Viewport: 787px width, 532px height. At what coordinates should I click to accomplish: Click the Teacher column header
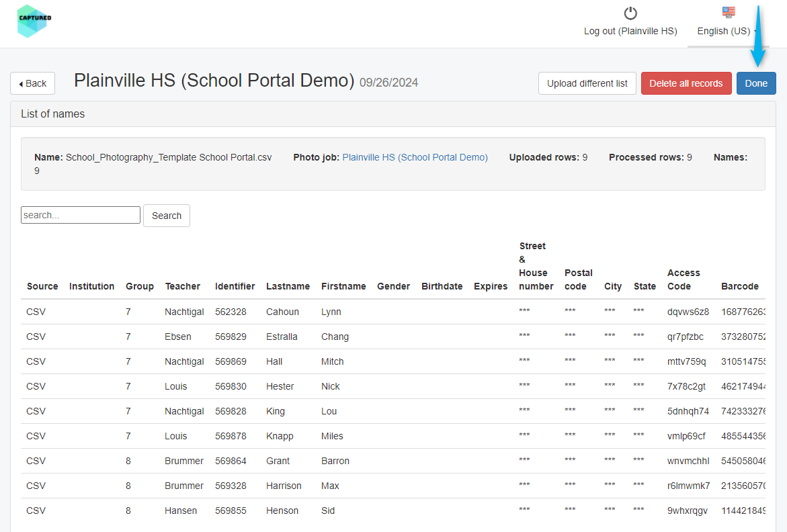(x=183, y=286)
